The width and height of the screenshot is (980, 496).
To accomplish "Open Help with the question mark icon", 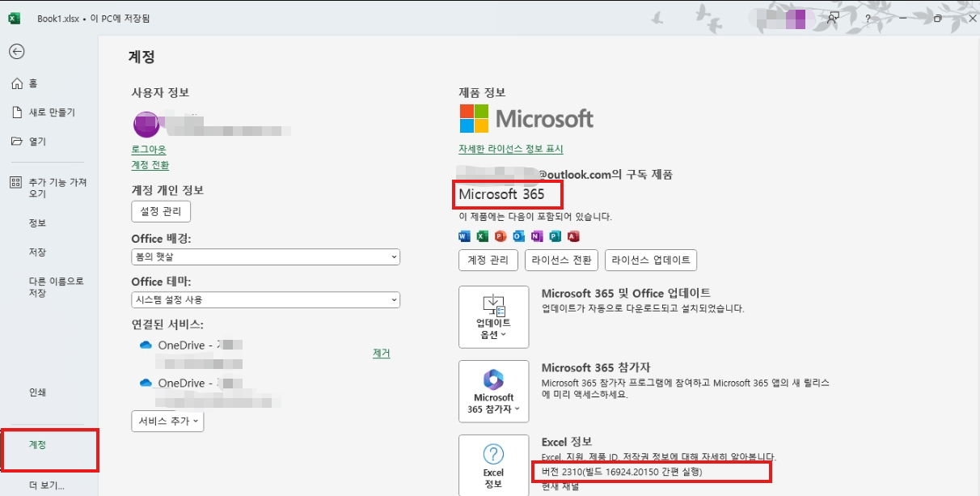I will click(x=868, y=18).
